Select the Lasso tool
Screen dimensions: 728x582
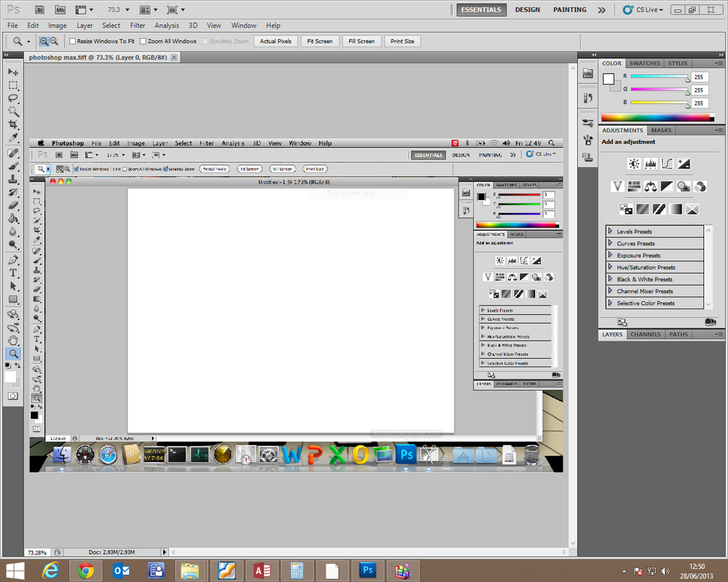pyautogui.click(x=13, y=98)
